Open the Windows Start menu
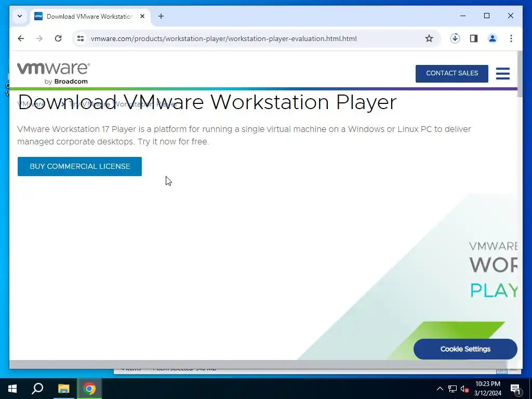Screen dimensions: 532x399 (x=12, y=389)
